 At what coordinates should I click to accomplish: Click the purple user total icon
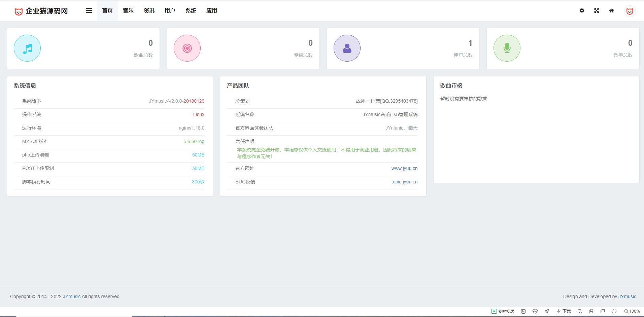[347, 48]
